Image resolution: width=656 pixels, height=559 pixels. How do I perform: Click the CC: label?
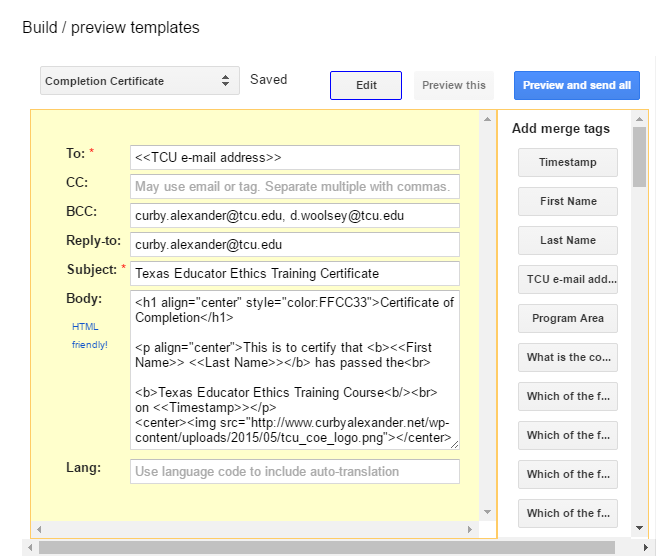(77, 183)
